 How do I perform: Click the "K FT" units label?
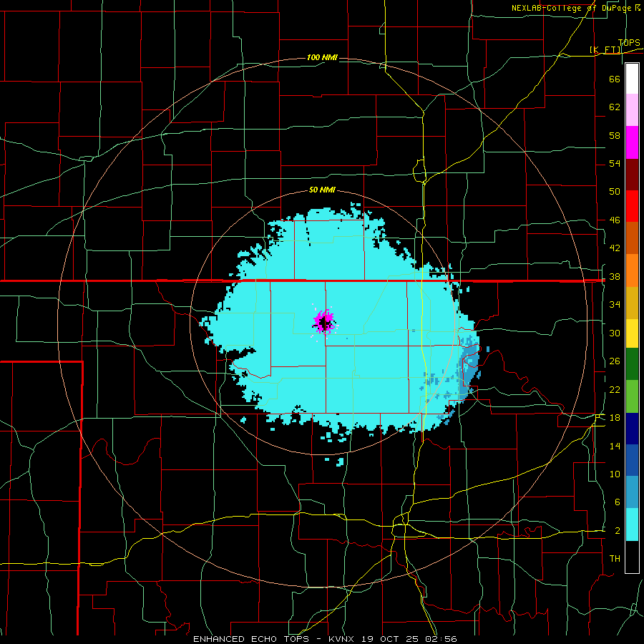(x=605, y=50)
